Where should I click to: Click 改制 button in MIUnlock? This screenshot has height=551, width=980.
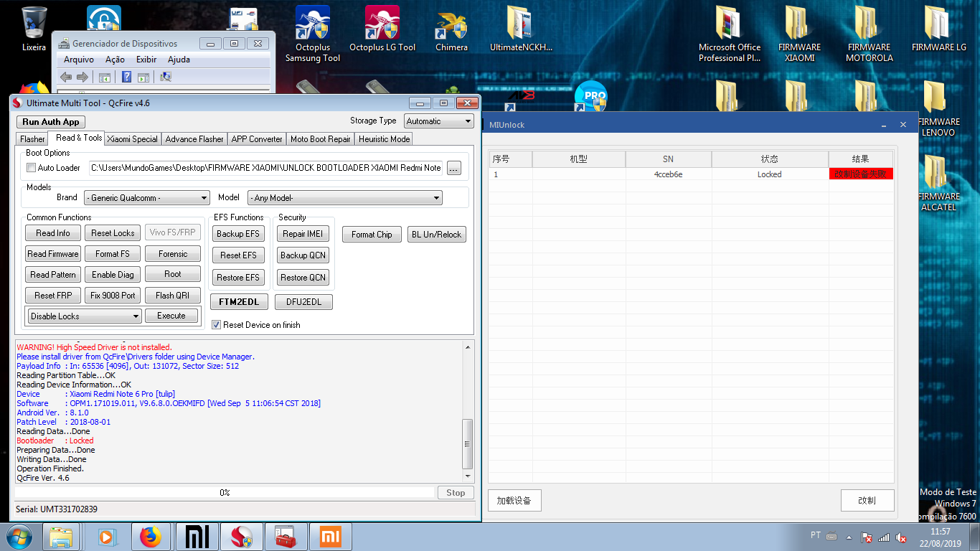coord(867,501)
